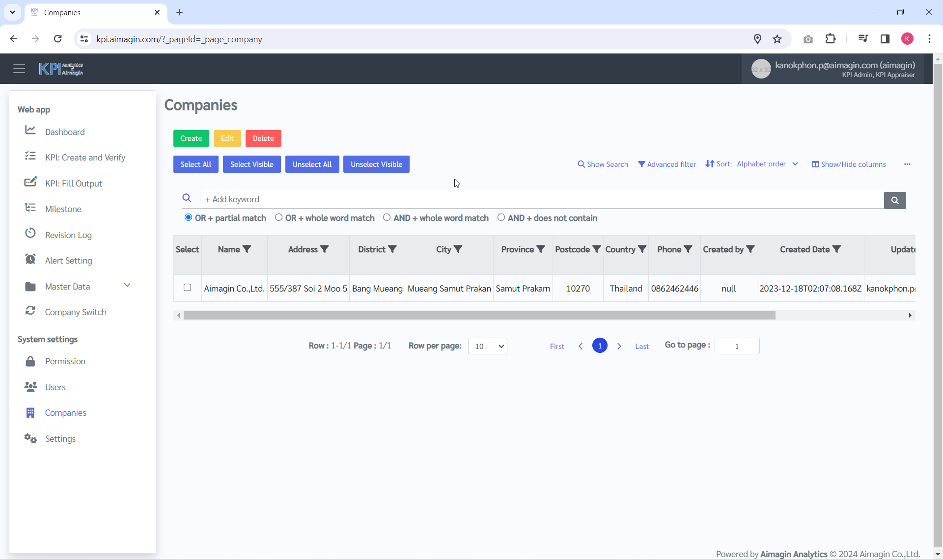Tick the Aimagin Co.,Ltd. row checkbox

187,288
